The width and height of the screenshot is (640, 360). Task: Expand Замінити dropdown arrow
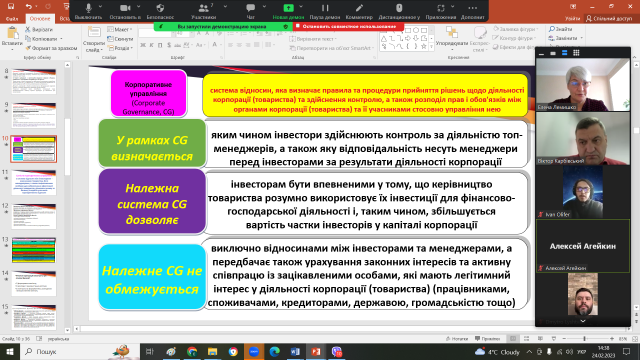(581, 38)
